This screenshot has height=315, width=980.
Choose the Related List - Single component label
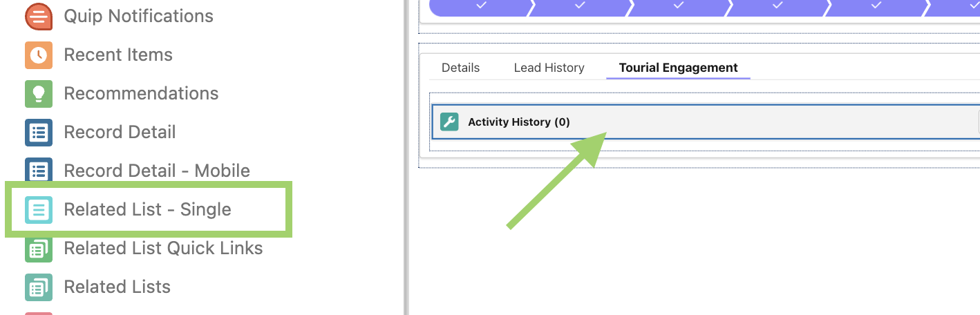(147, 209)
